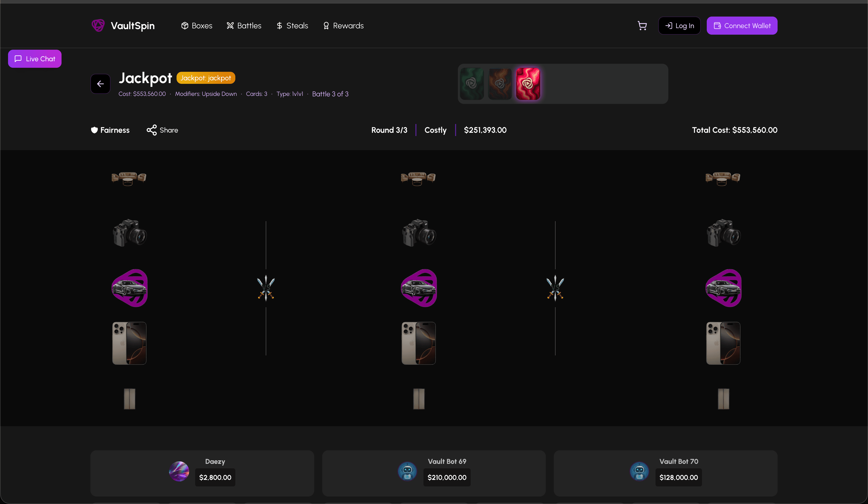The image size is (868, 504).
Task: Click the Vault Bot 70 name
Action: (679, 462)
